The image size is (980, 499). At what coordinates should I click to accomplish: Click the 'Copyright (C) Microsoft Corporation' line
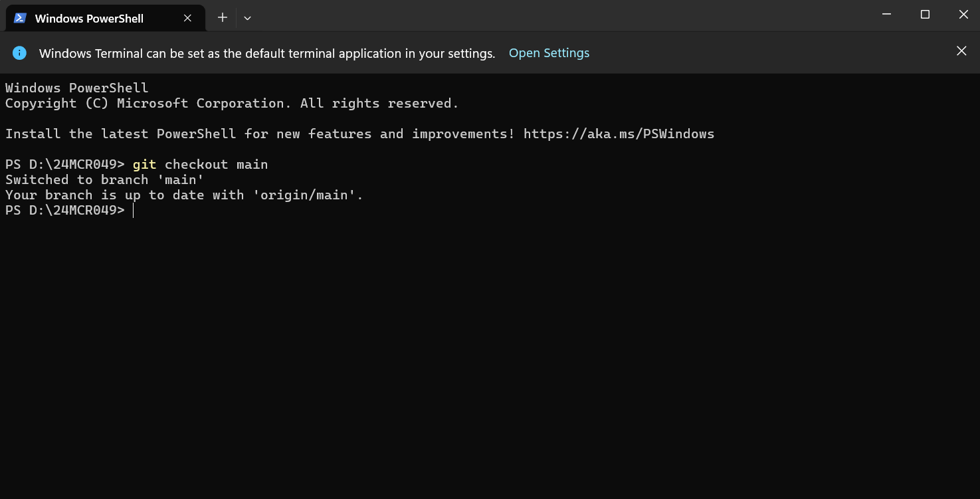pyautogui.click(x=232, y=103)
